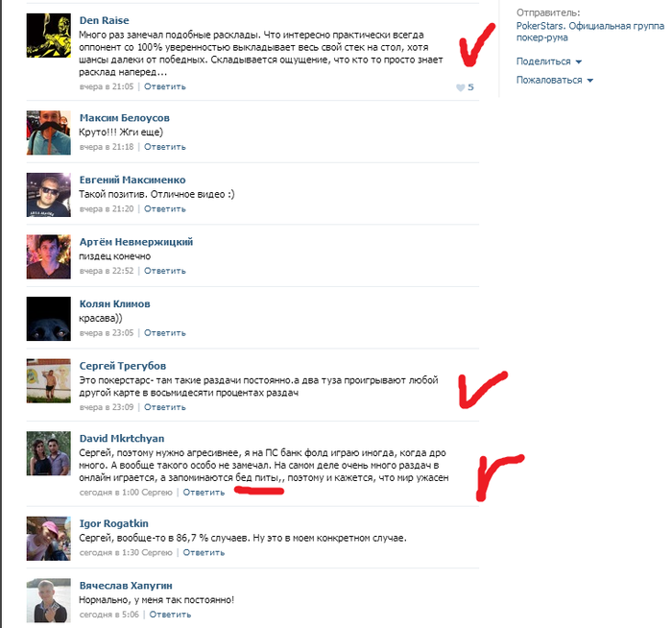The image size is (672, 628).
Task: Click David Mkrtchyan's avatar thumbnail
Action: pos(48,453)
